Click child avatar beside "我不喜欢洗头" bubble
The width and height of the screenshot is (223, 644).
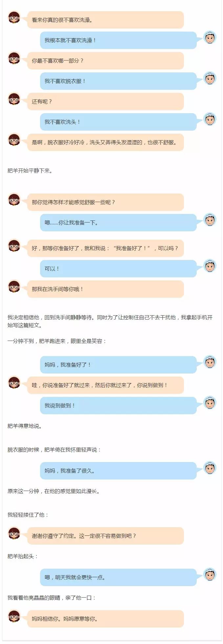coord(210,119)
